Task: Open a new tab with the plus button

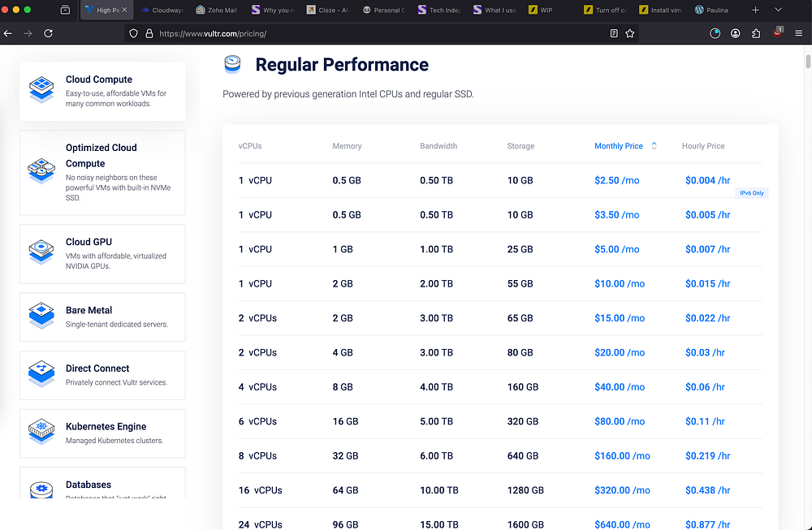Action: 755,10
